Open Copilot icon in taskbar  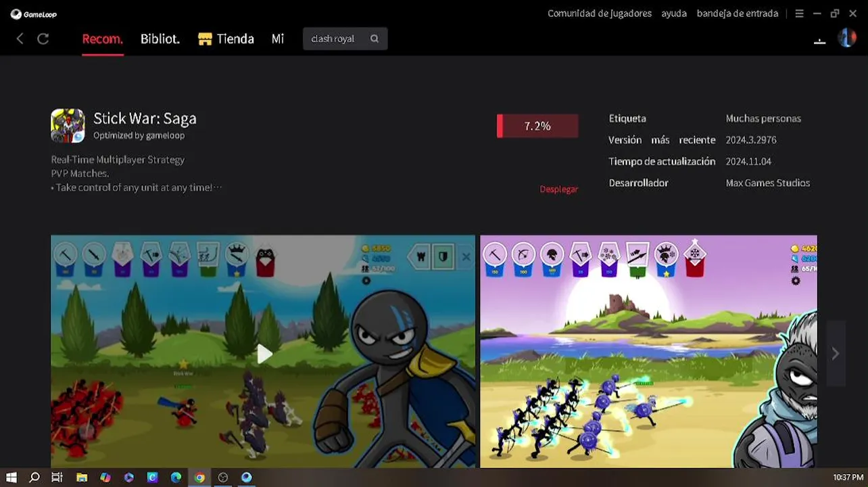[x=105, y=478]
